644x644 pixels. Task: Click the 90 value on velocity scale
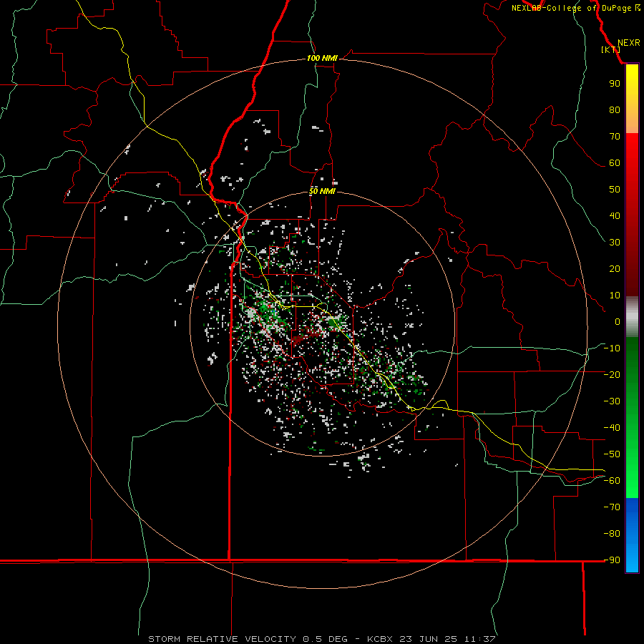[615, 84]
